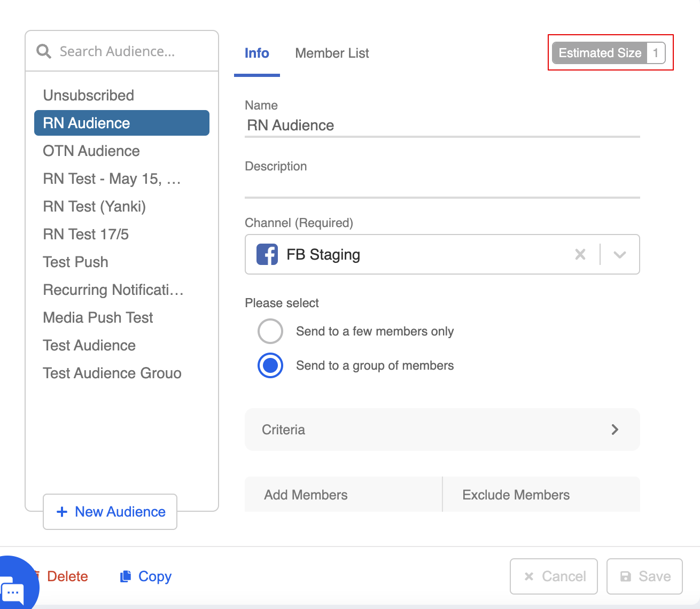This screenshot has height=609, width=700.
Task: Select Media Push Test audience
Action: point(122,317)
